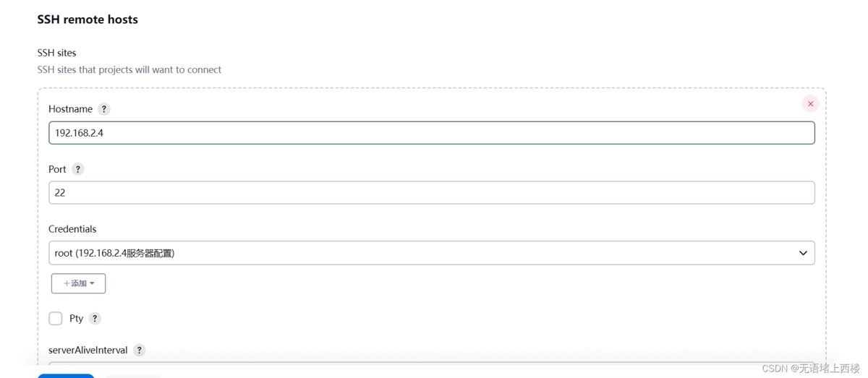The image size is (868, 378).
Task: Expand the 添加 credentials button menu
Action: [79, 283]
